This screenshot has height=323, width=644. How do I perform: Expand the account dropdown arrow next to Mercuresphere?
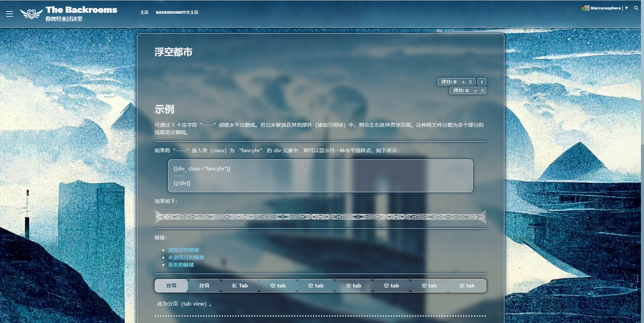point(627,8)
